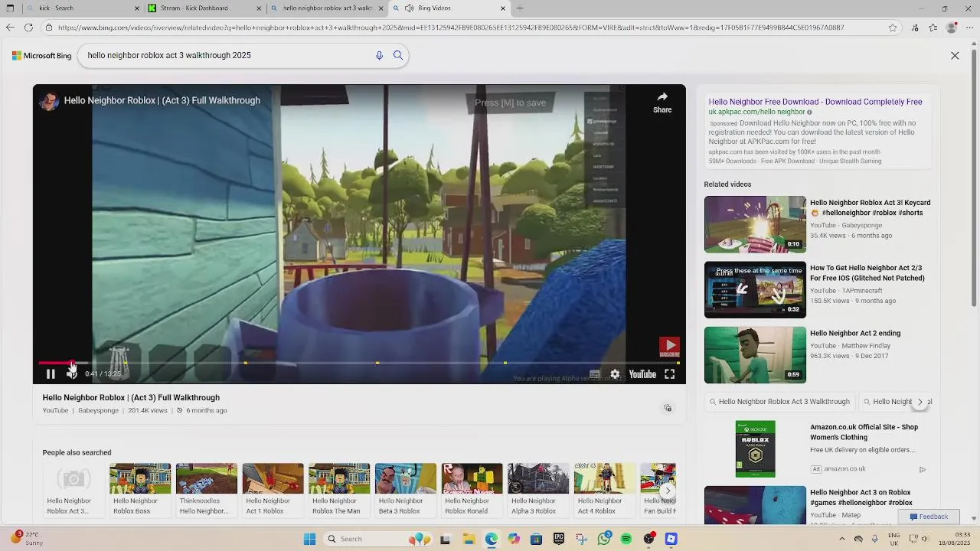Submit search with magnifier icon

pos(398,55)
